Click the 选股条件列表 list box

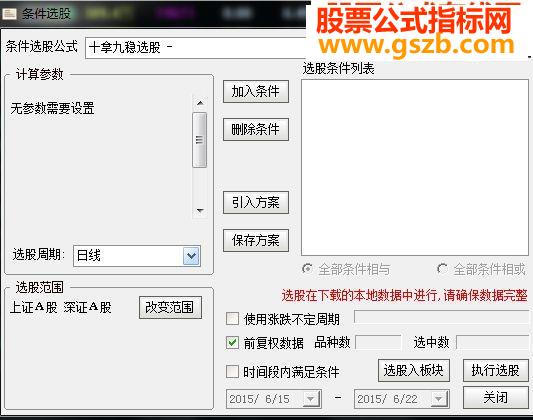point(415,168)
